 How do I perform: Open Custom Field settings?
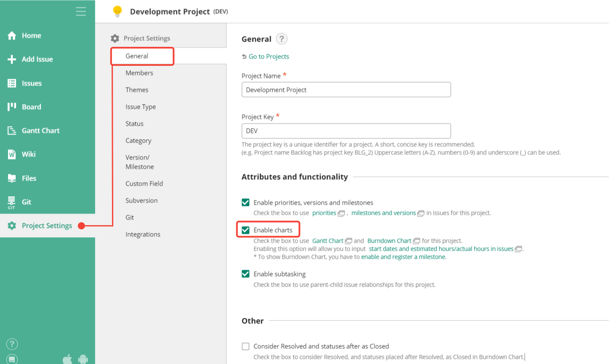144,184
